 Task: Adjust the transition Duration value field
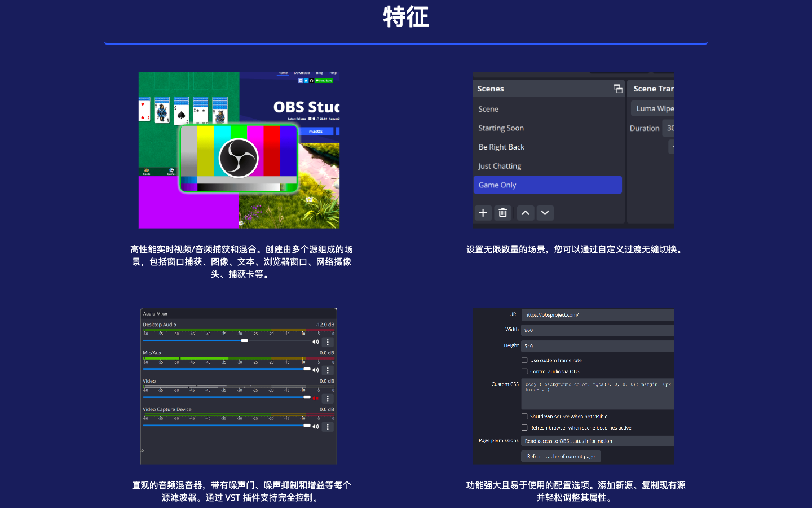pos(670,128)
